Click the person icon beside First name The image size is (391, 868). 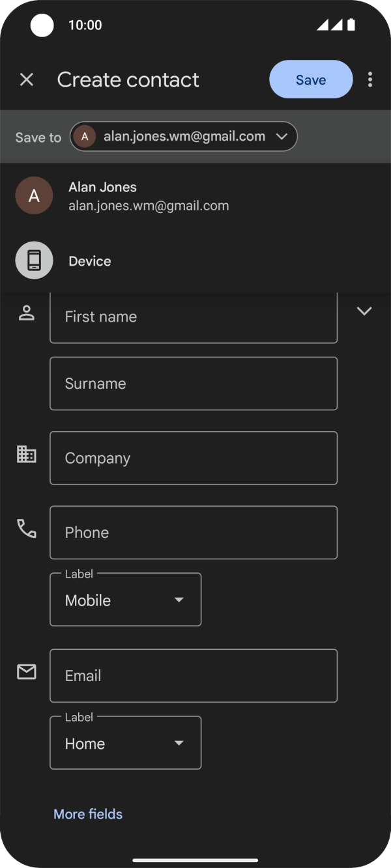click(x=26, y=313)
